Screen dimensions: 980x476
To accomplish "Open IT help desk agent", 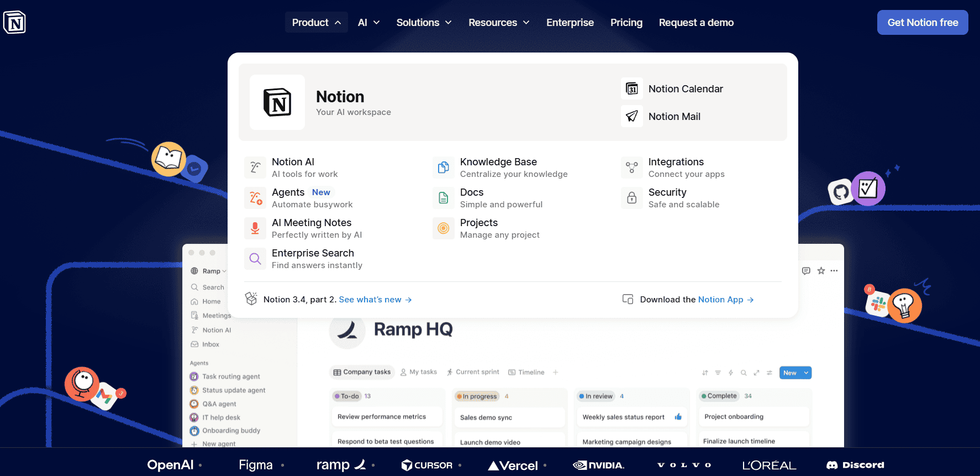I will coord(215,417).
